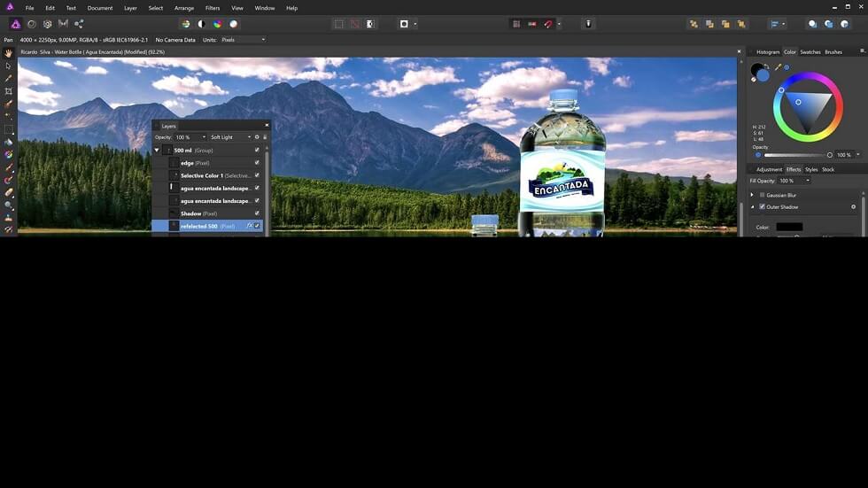
Task: Open the Tone Mapping persona
Action: click(x=63, y=24)
